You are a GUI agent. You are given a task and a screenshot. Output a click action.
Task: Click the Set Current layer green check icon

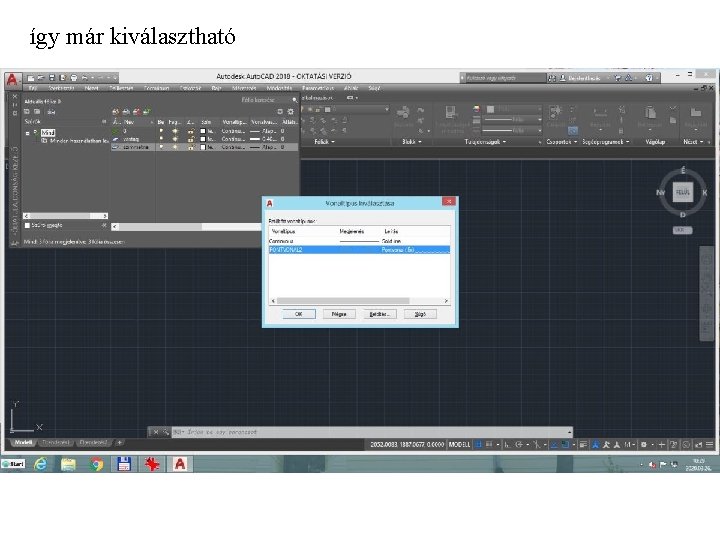click(146, 112)
